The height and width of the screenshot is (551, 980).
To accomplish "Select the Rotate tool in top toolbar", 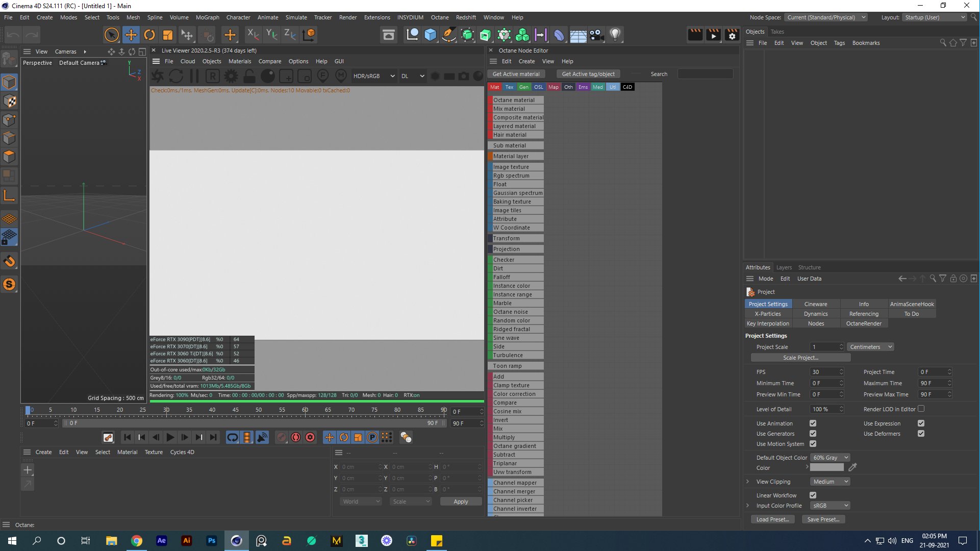I will 149,35.
